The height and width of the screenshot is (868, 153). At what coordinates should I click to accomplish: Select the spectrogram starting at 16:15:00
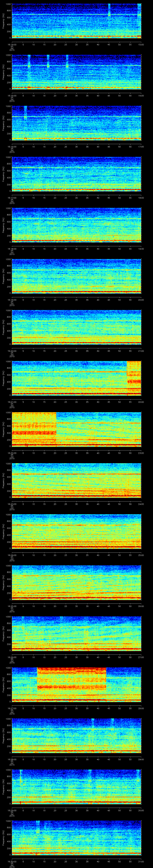pos(77,72)
